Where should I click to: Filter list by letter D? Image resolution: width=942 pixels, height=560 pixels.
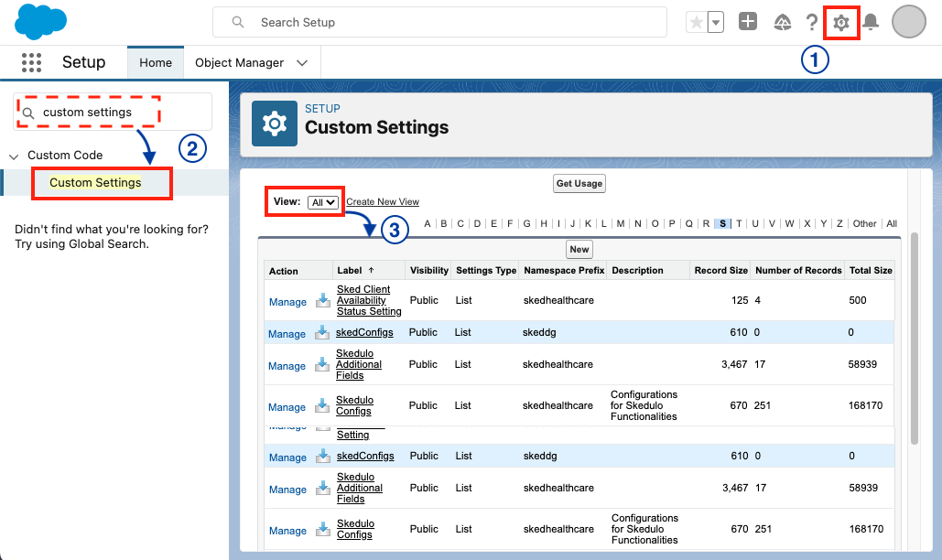click(x=477, y=224)
